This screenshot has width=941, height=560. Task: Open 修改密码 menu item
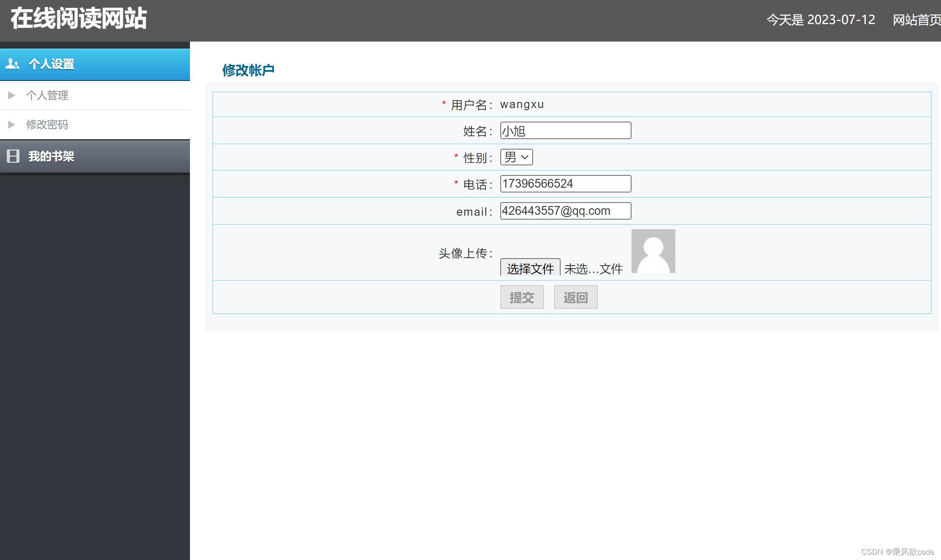(x=47, y=125)
